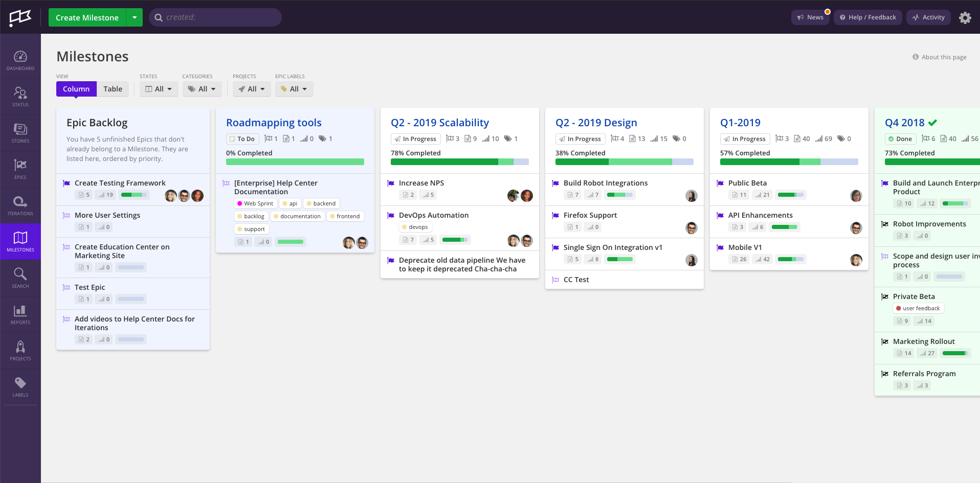Open In Progress state on Q2 - 2019 Design
This screenshot has width=980, height=483.
pyautogui.click(x=580, y=139)
